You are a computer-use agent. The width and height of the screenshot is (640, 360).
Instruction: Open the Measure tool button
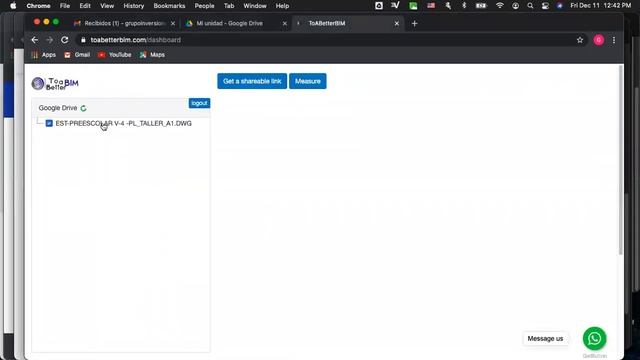point(308,81)
